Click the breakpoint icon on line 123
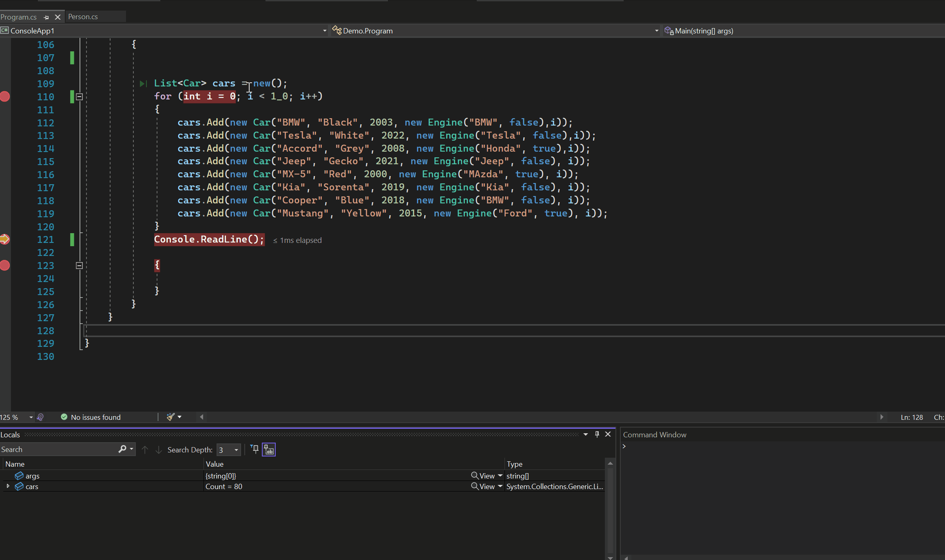 click(5, 265)
